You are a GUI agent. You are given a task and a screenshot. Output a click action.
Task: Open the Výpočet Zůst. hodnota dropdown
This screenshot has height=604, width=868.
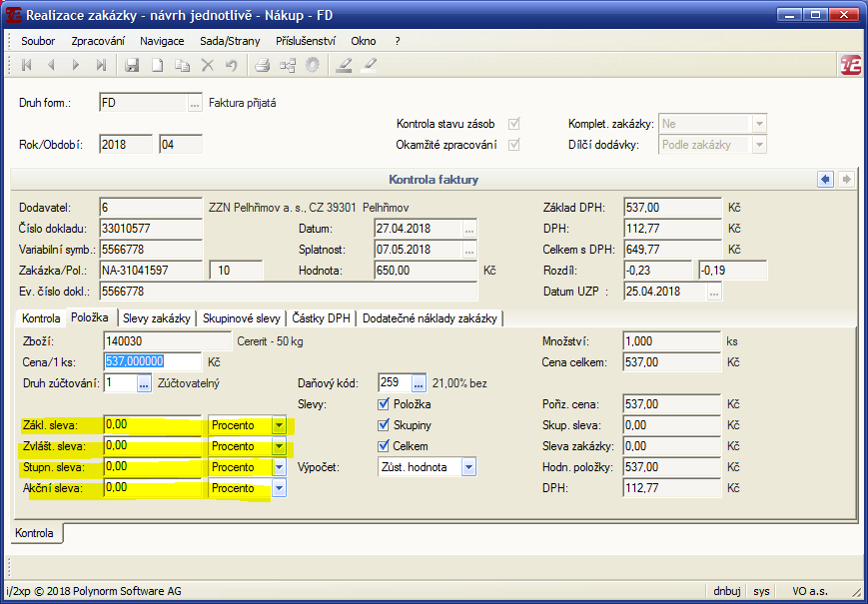click(468, 467)
